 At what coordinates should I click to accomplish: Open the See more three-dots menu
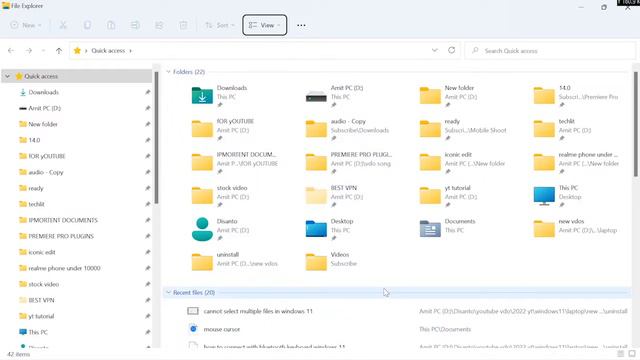coord(301,25)
